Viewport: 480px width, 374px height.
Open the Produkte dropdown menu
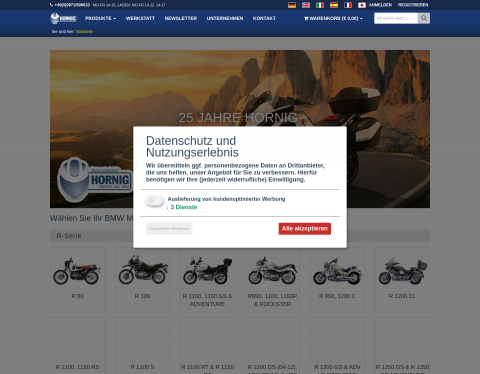click(x=100, y=18)
